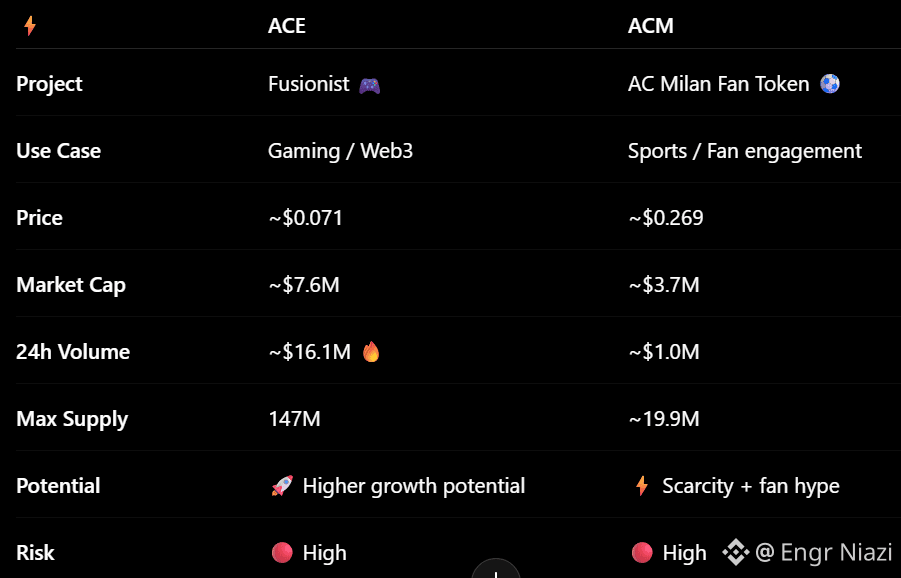Click the 24h Volume row label

(73, 352)
